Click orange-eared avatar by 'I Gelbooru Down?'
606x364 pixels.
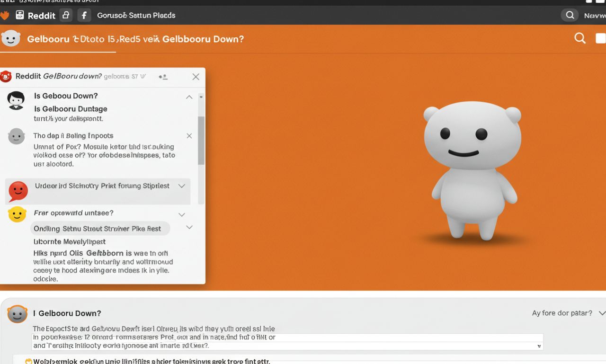[x=17, y=314]
